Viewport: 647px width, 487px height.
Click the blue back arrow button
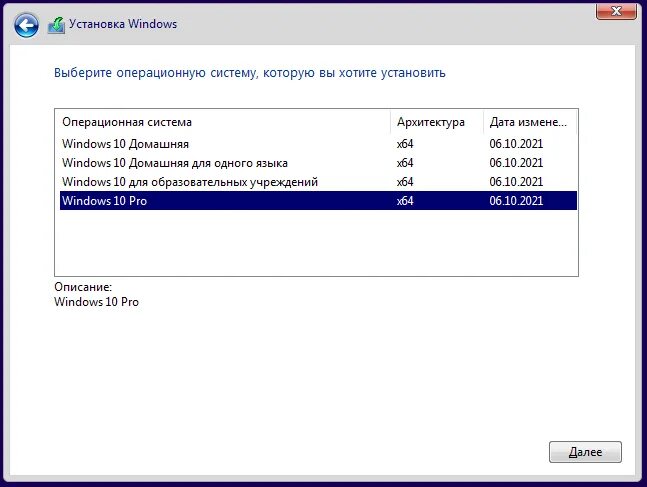[26, 25]
